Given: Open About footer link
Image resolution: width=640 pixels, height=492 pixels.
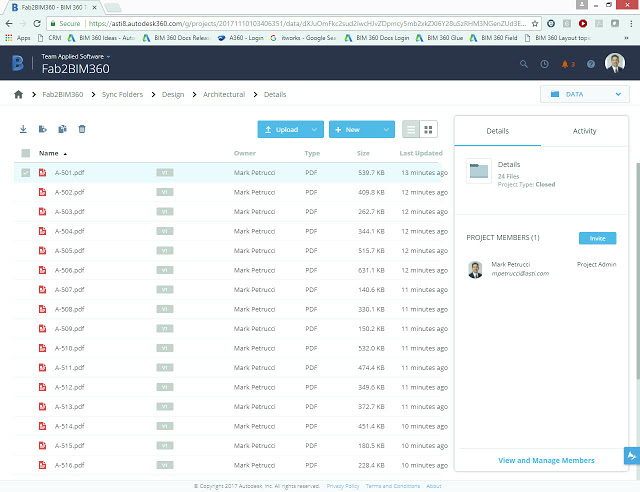Looking at the screenshot, I should point(433,486).
